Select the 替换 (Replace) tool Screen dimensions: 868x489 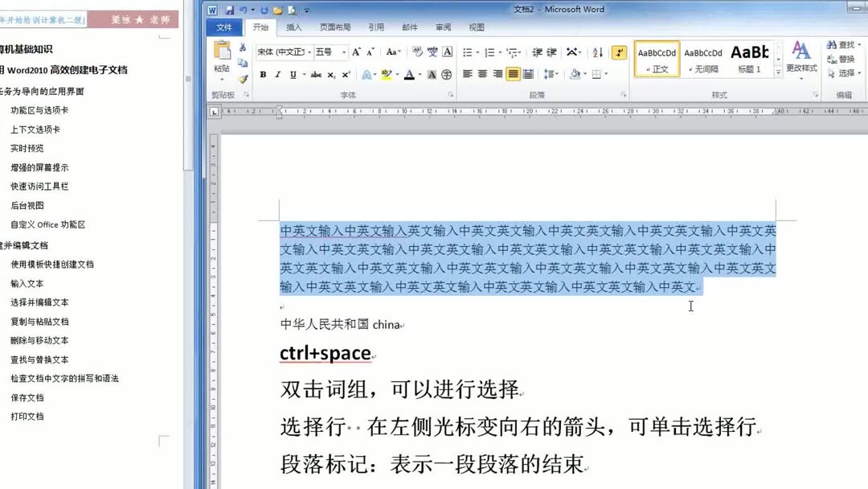point(846,60)
